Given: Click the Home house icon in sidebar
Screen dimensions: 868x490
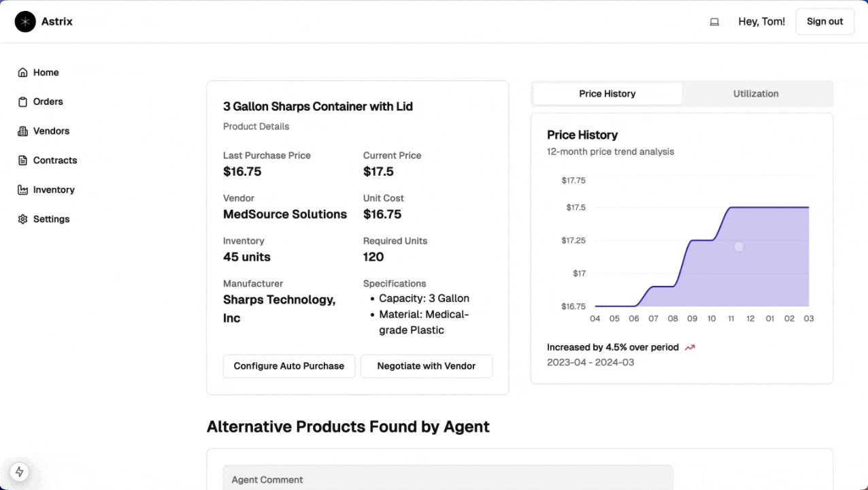Looking at the screenshot, I should coord(23,73).
